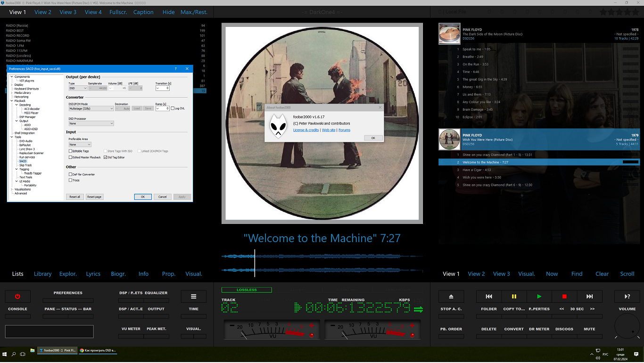Image resolution: width=644 pixels, height=363 pixels.
Task: Click Find in the right panel bar
Action: point(577,274)
